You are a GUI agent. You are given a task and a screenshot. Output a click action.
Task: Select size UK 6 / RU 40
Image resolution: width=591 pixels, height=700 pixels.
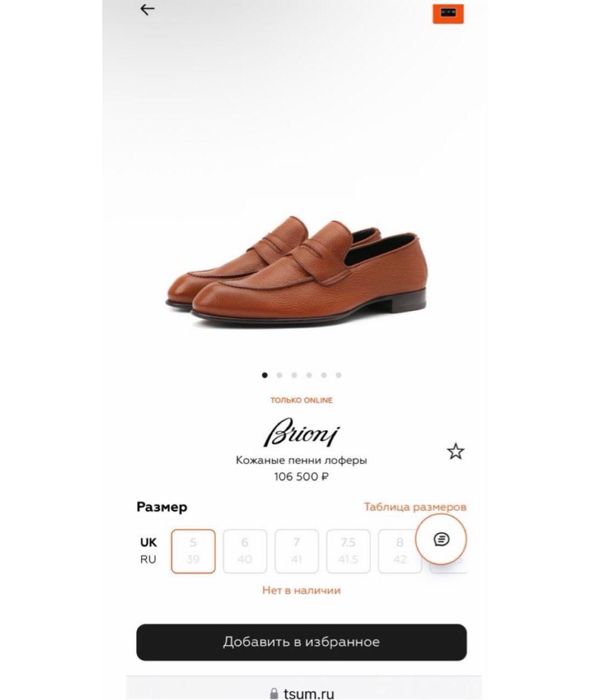coord(245,551)
